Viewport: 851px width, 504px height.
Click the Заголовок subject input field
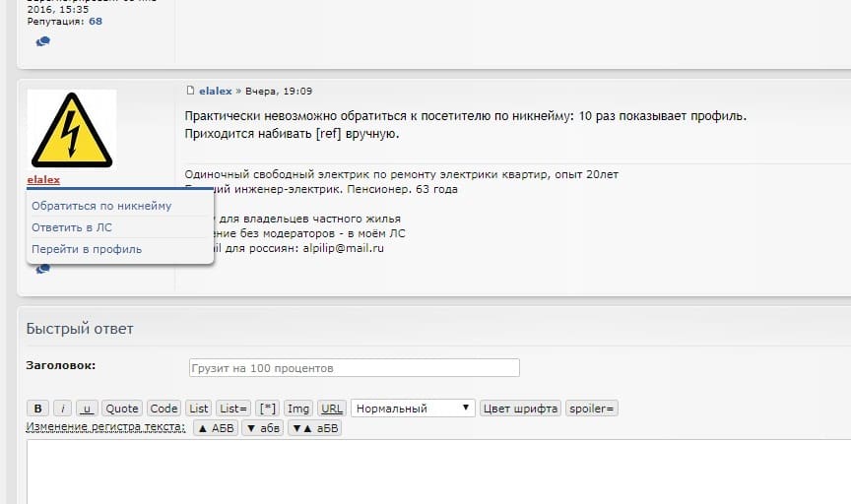[x=354, y=368]
